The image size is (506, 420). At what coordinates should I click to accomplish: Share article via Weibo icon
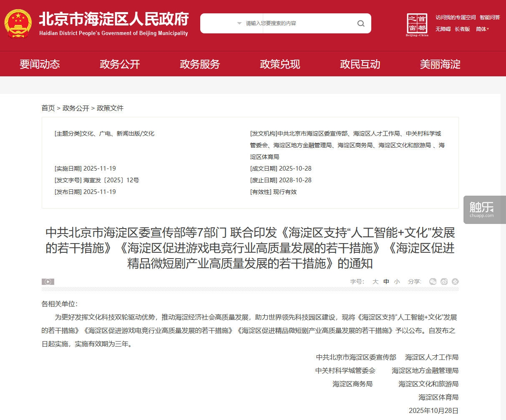click(444, 282)
